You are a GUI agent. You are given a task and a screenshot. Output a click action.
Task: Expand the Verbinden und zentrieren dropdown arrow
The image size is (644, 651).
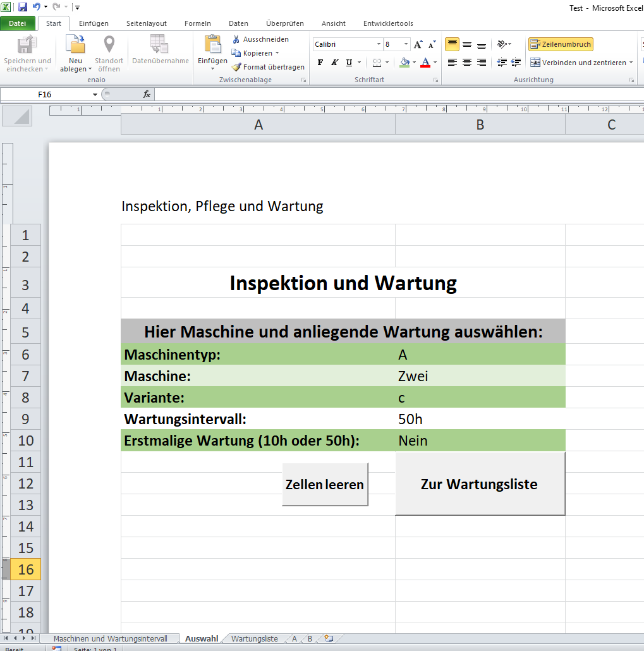click(631, 63)
